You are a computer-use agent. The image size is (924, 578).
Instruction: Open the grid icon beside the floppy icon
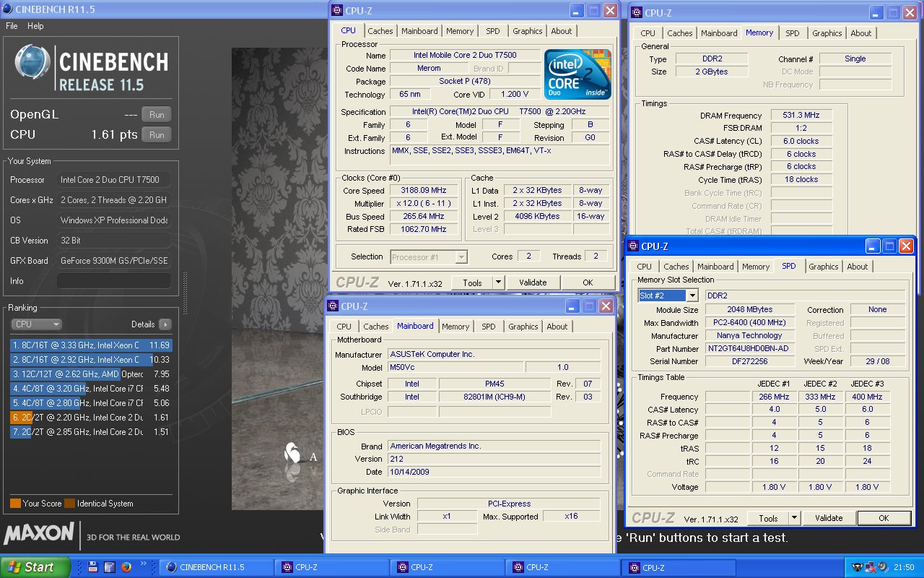[109, 567]
